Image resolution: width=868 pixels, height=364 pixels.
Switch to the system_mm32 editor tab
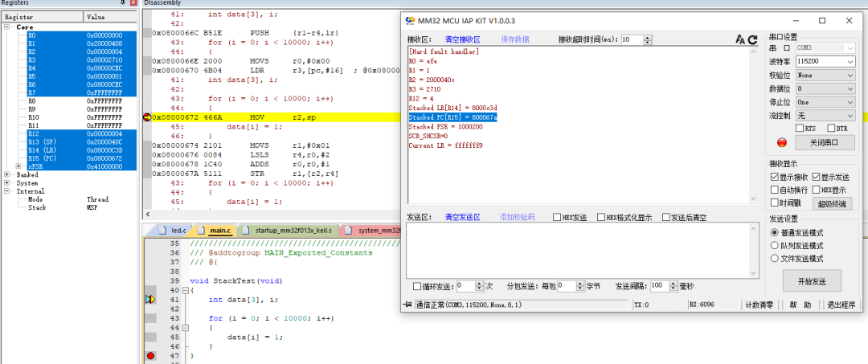372,230
